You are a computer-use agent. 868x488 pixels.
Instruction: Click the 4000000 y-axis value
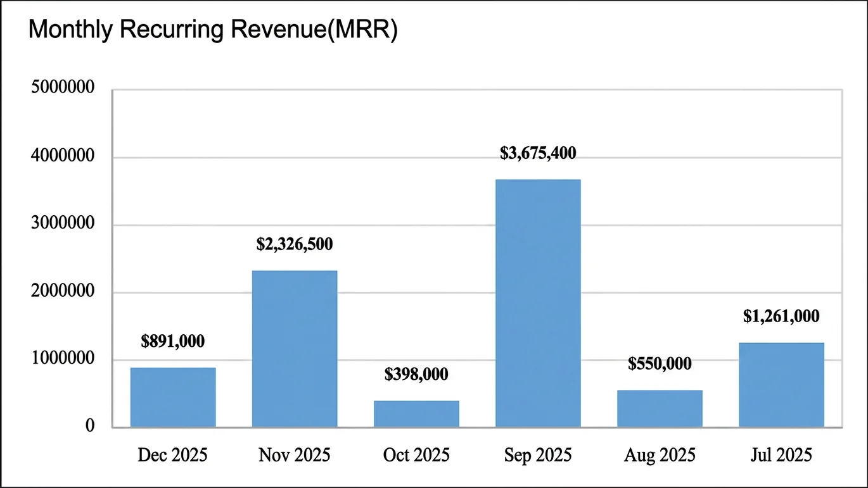(x=63, y=156)
